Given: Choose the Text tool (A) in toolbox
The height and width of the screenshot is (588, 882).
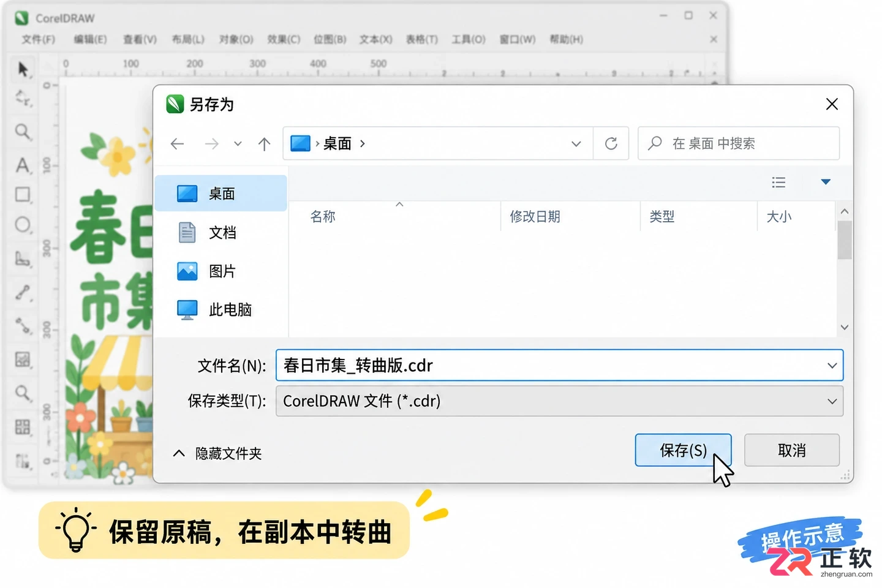Looking at the screenshot, I should [x=23, y=165].
